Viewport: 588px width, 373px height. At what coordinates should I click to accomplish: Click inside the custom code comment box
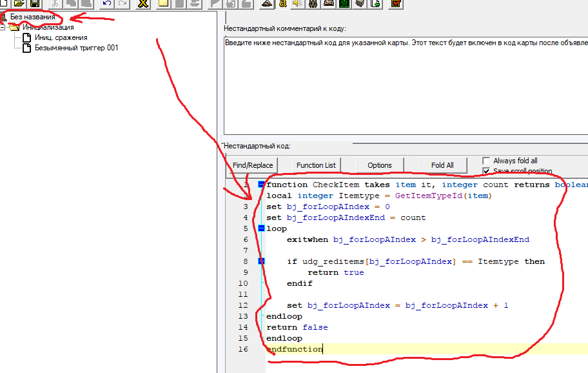tap(405, 84)
